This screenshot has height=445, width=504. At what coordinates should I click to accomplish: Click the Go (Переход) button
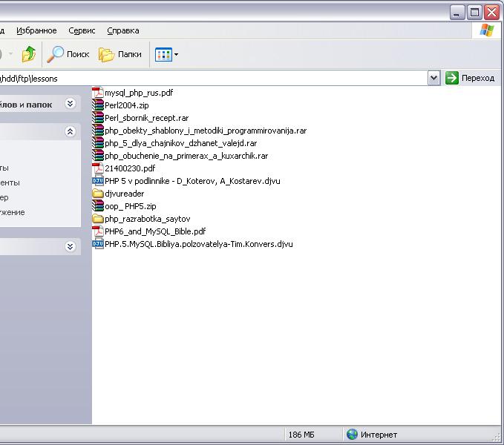(470, 78)
